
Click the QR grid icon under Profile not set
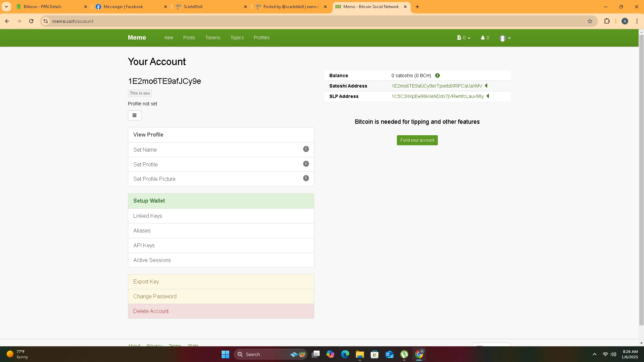coord(134,115)
